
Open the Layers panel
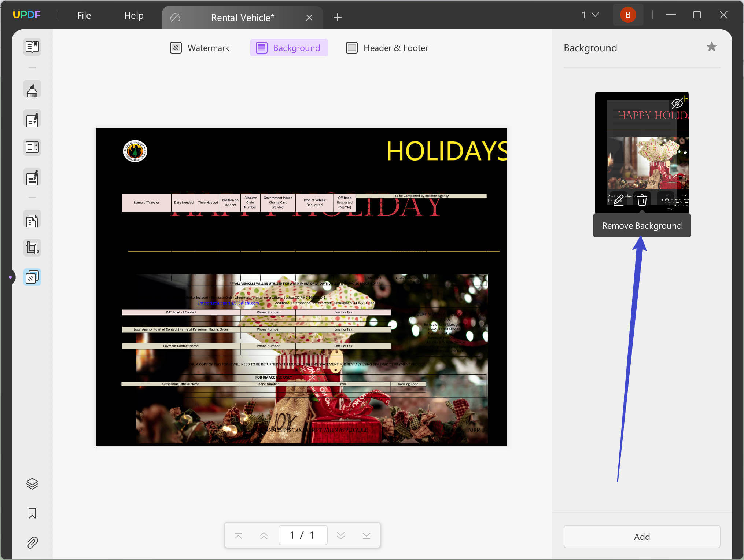pyautogui.click(x=32, y=484)
